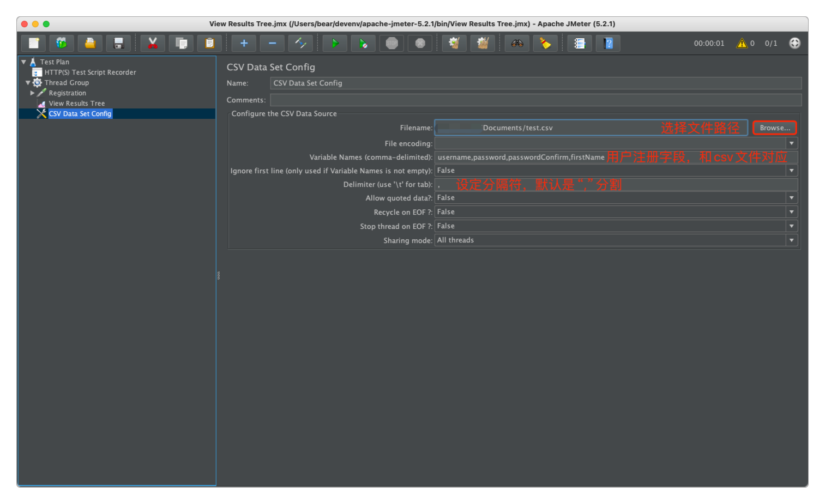
Task: Start the test with green play icon
Action: [x=335, y=43]
